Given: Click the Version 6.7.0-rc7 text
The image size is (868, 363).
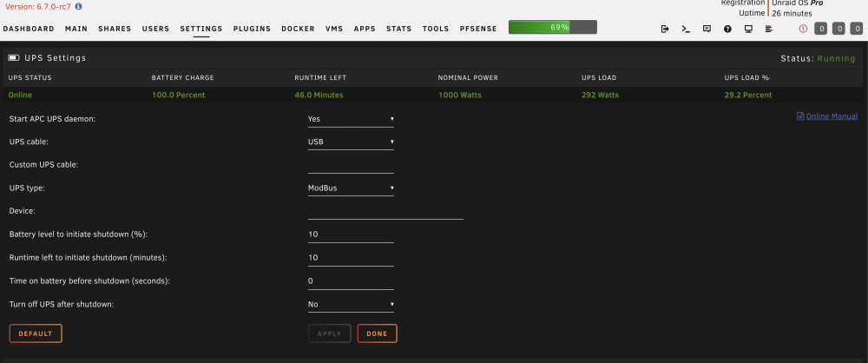Looking at the screenshot, I should [38, 7].
